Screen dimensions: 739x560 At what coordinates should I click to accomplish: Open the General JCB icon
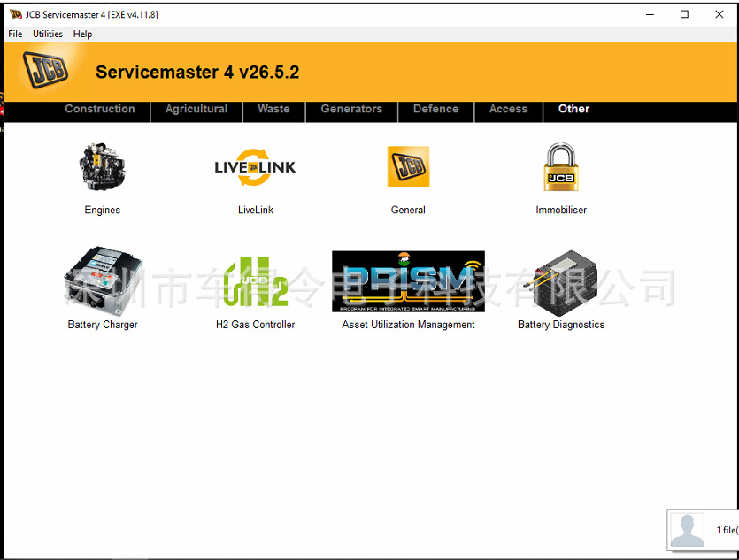point(408,166)
